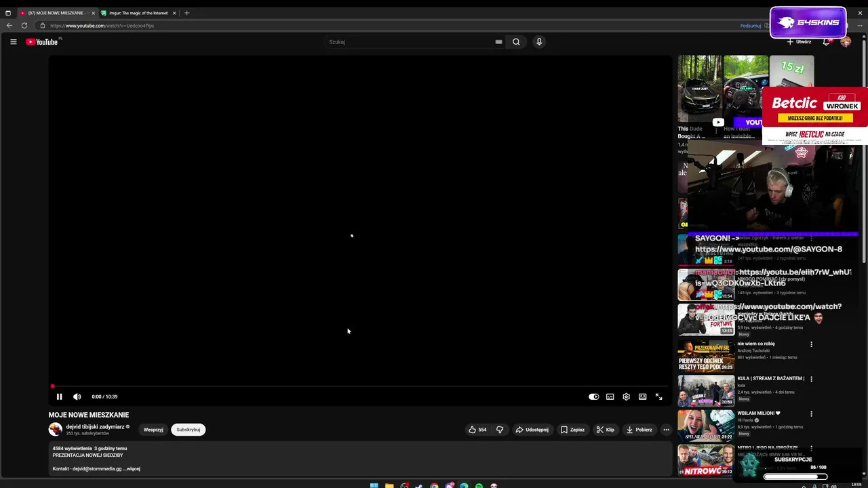Open options for 'WBIŁAM MILION!' video
The image size is (868, 488).
[x=811, y=414]
